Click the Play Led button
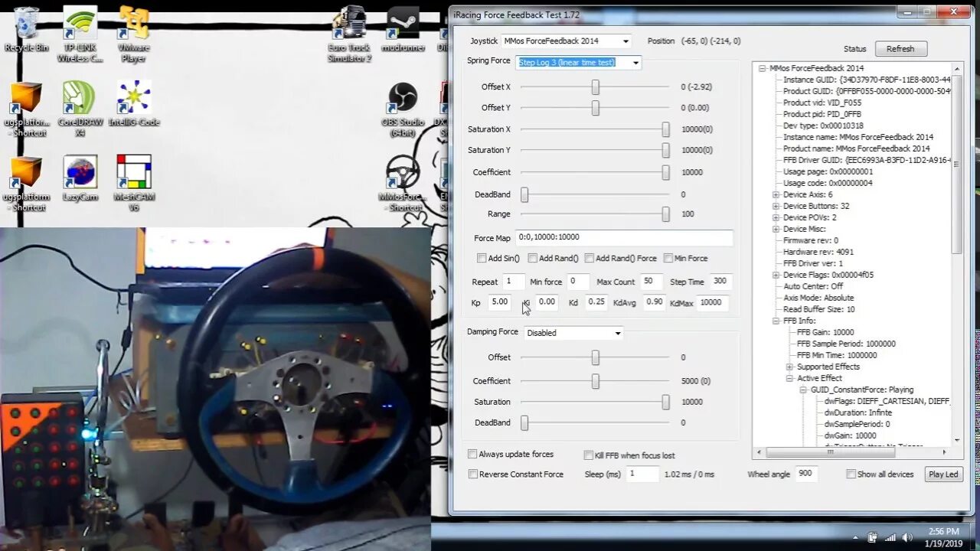The image size is (980, 551). click(942, 474)
